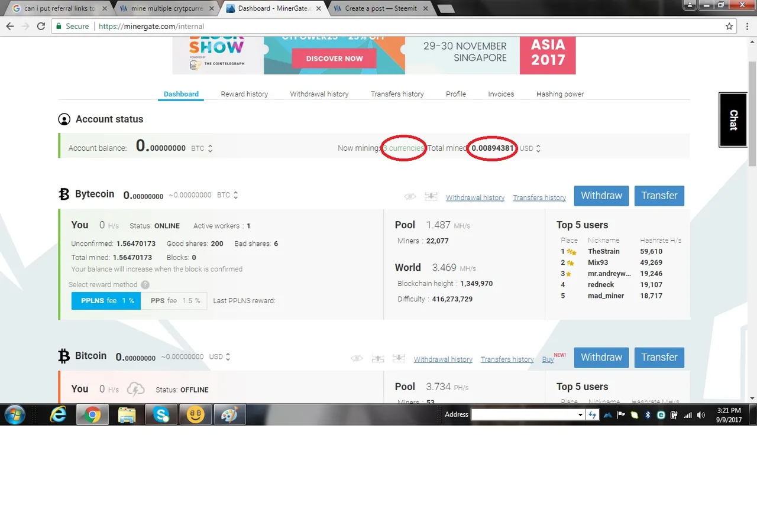
Task: Open Bytecoin Transfers history link
Action: pyautogui.click(x=539, y=197)
